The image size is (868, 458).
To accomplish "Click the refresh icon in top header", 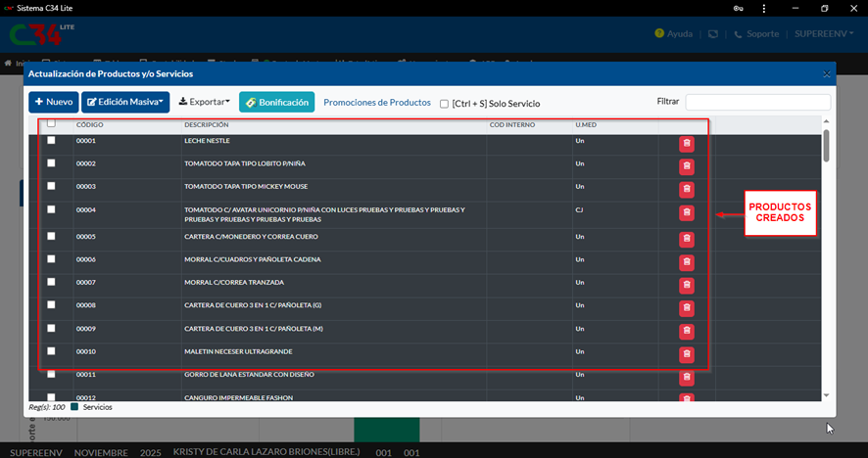I will [713, 34].
